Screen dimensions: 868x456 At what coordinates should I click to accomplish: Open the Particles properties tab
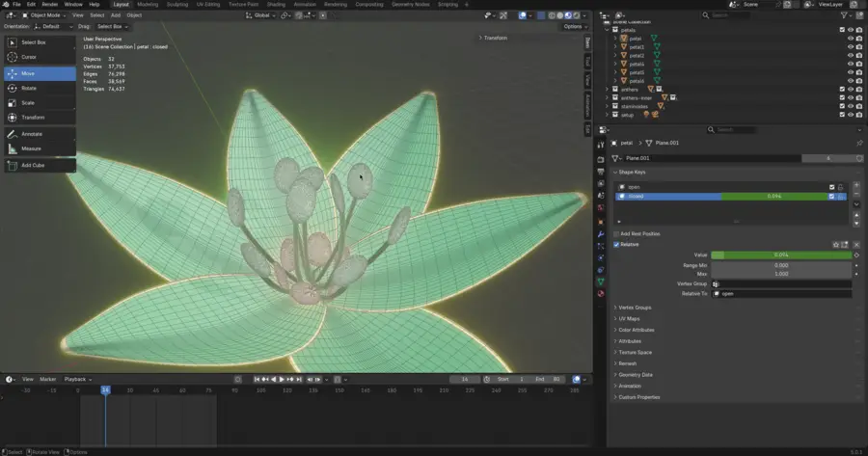point(601,246)
